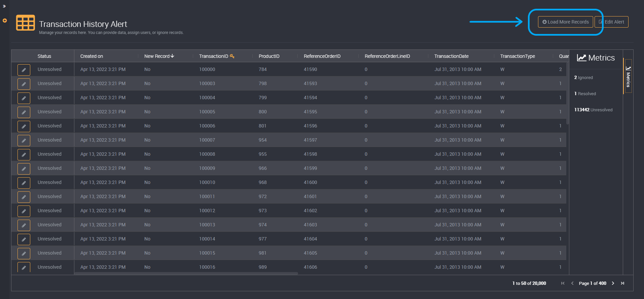This screenshot has height=299, width=644.
Task: Edit the record with TransactionID 100007
Action: [x=24, y=141]
